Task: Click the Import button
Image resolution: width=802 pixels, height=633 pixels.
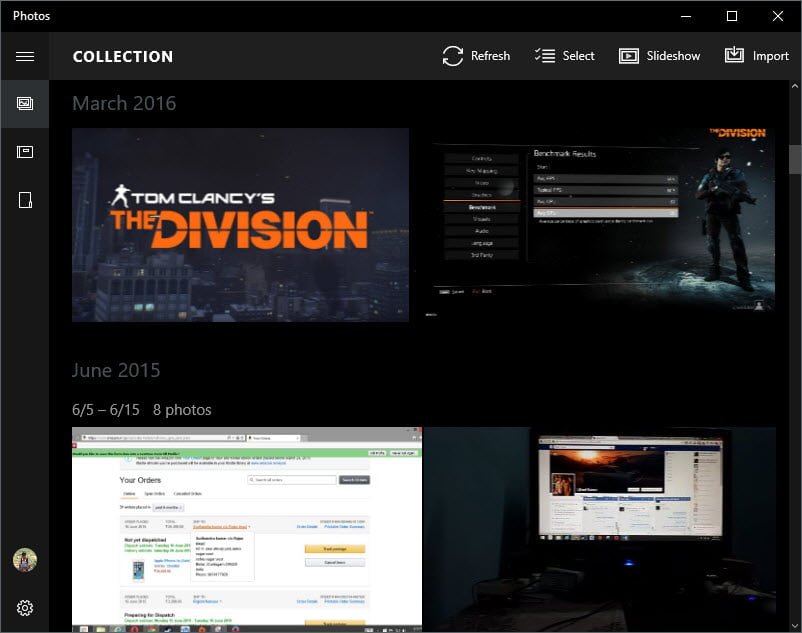Action: tap(757, 56)
